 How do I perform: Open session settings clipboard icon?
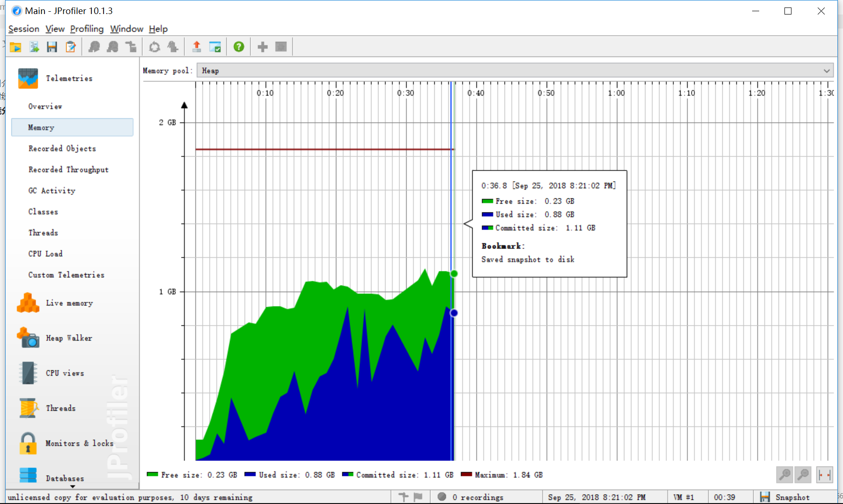tap(71, 47)
